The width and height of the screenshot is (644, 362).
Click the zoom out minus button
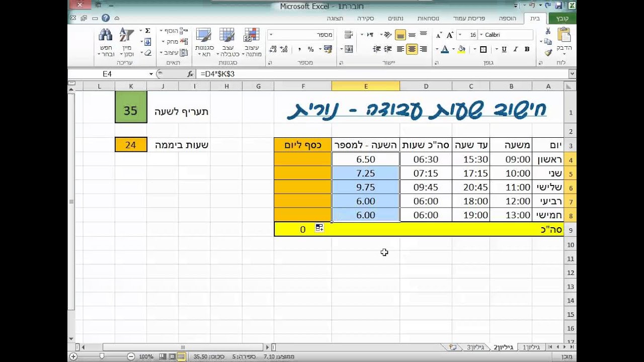click(131, 356)
